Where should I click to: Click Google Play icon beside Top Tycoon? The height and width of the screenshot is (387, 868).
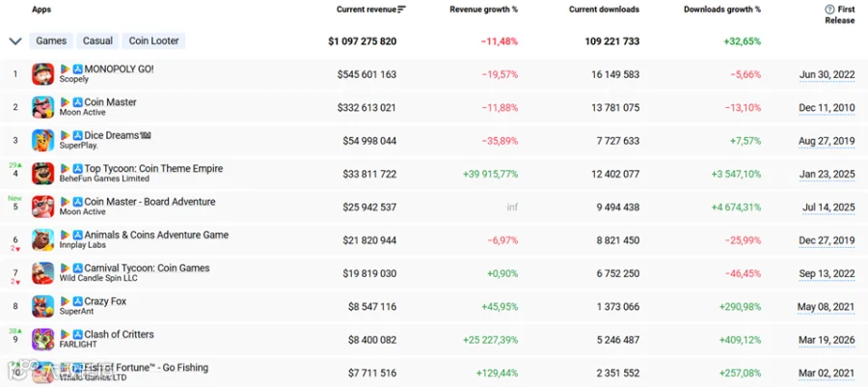pyautogui.click(x=66, y=169)
